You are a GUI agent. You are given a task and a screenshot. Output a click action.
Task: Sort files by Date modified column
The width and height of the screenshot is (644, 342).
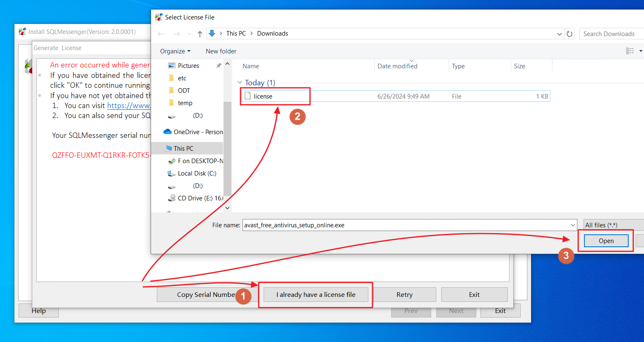coord(397,66)
